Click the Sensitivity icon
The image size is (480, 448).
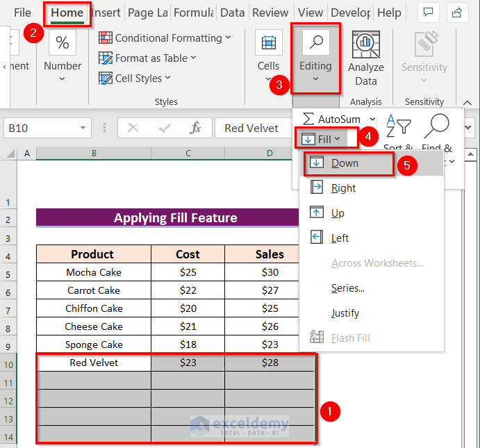(425, 44)
